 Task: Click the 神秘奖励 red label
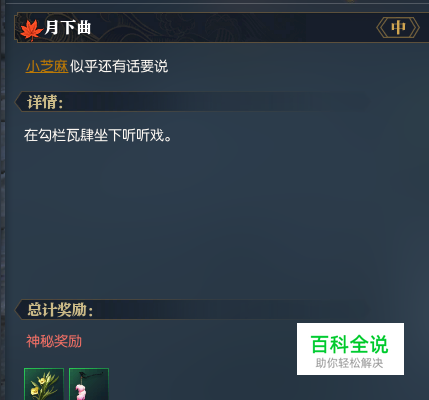[54, 341]
